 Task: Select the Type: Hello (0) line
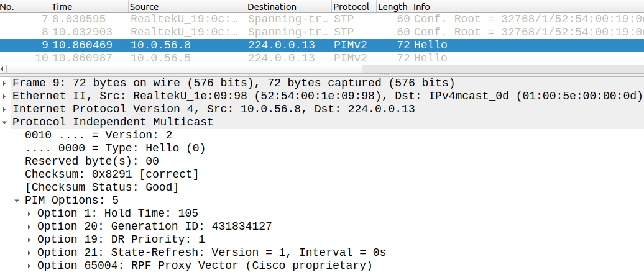tap(115, 148)
